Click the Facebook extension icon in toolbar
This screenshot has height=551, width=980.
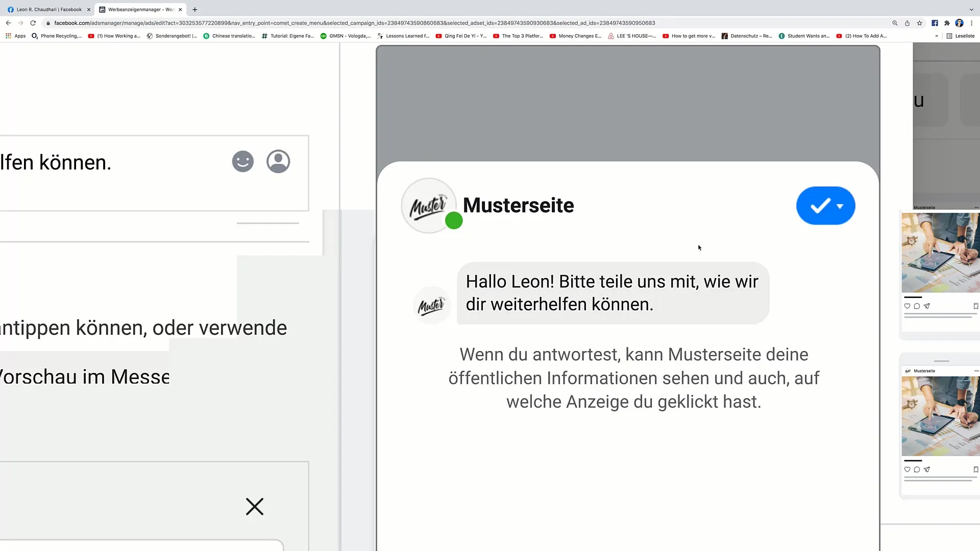tap(935, 23)
